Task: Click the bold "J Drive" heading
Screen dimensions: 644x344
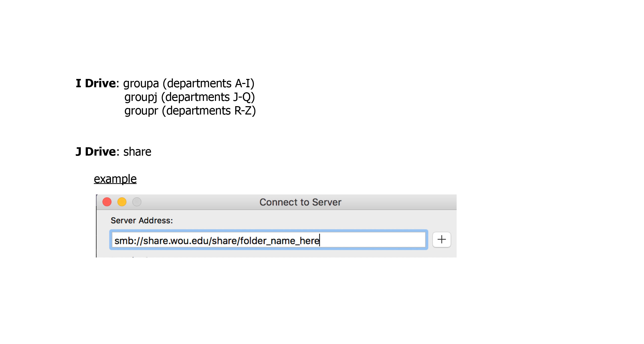Action: pos(95,152)
